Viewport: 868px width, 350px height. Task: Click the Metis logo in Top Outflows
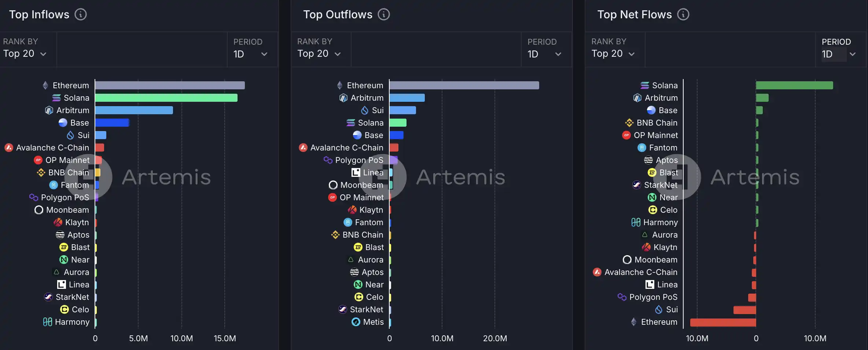(356, 322)
